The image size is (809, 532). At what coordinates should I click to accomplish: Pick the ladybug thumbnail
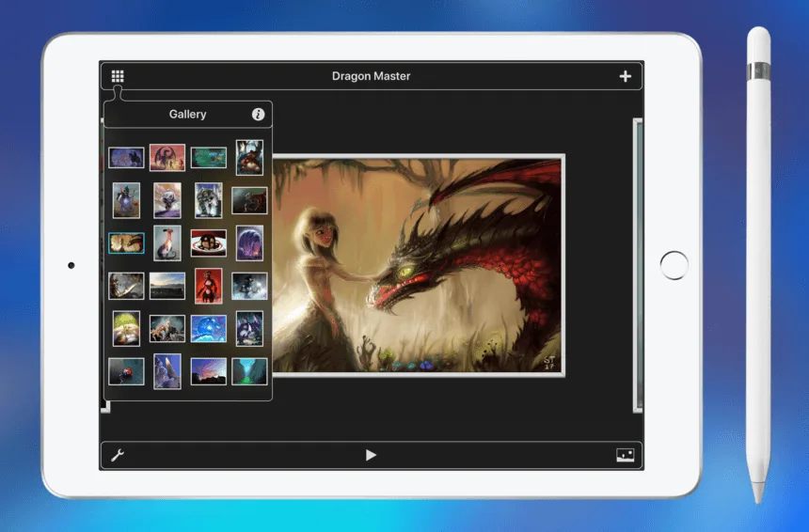click(126, 371)
